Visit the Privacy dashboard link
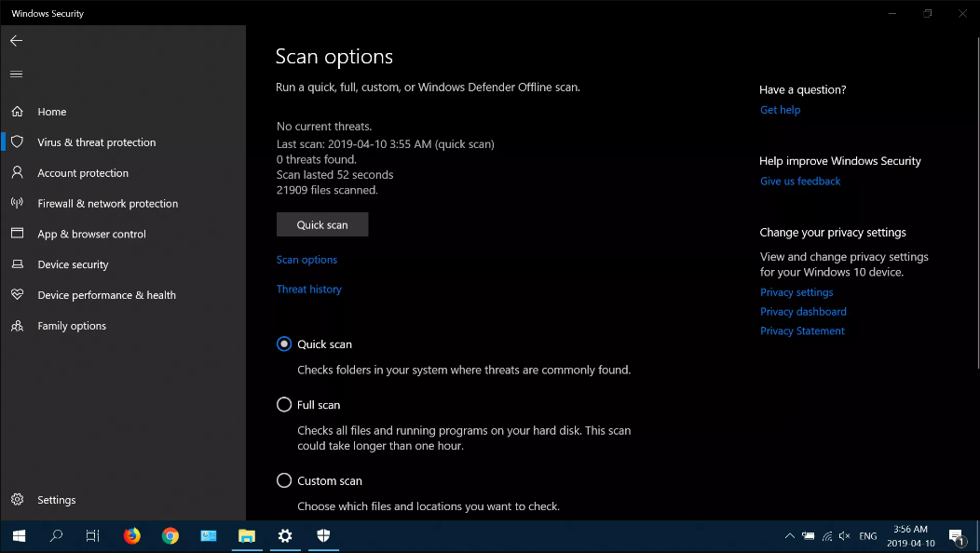This screenshot has height=553, width=980. (803, 312)
